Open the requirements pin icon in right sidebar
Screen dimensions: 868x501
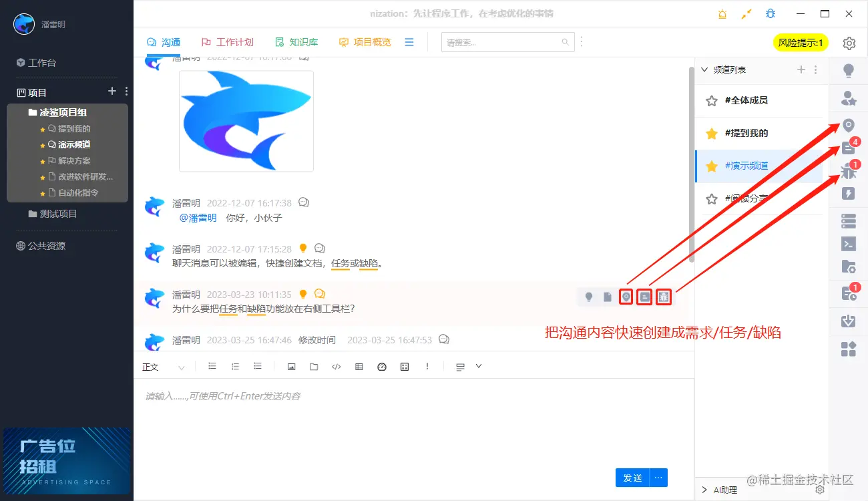coord(849,126)
